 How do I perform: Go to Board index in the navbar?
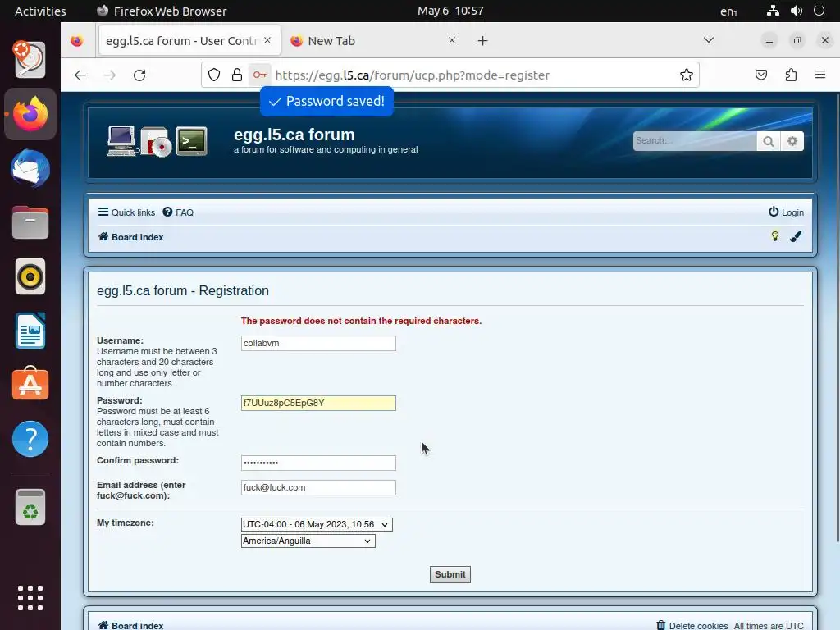(x=130, y=237)
